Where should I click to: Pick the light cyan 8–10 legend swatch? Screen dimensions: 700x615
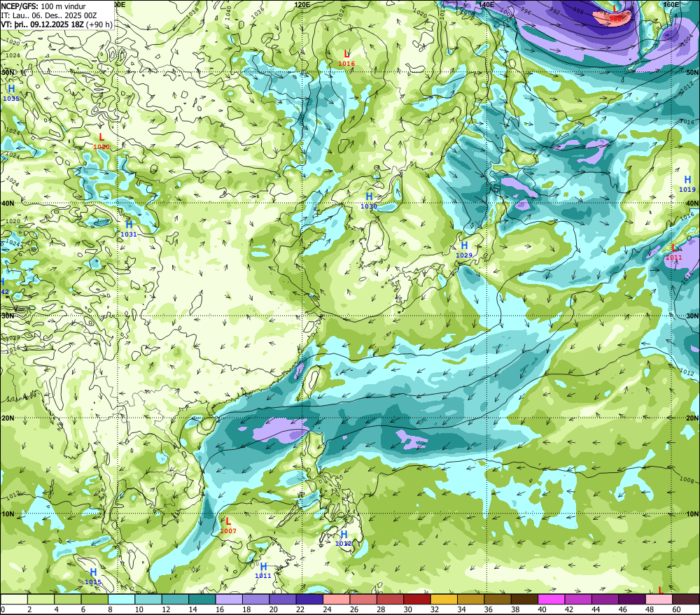point(121,599)
